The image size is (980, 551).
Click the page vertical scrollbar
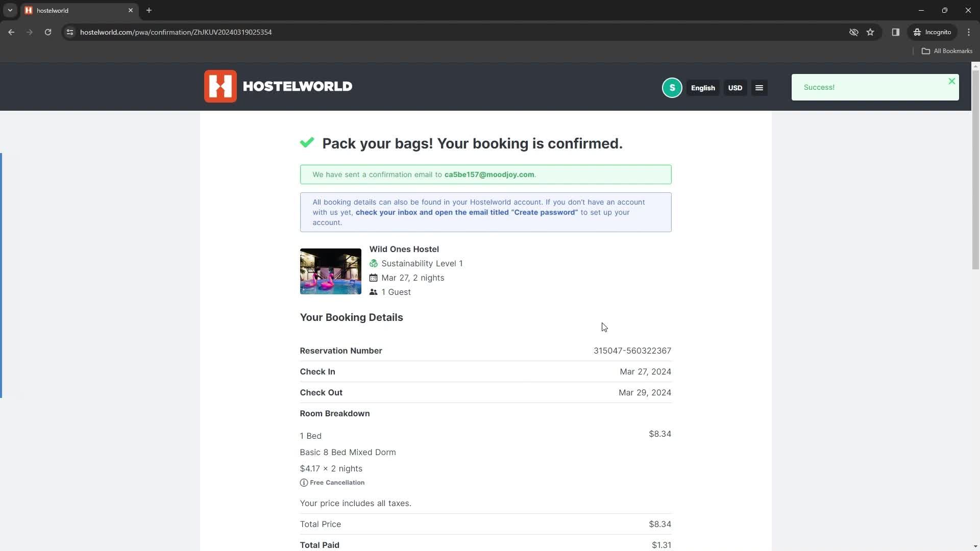975,170
